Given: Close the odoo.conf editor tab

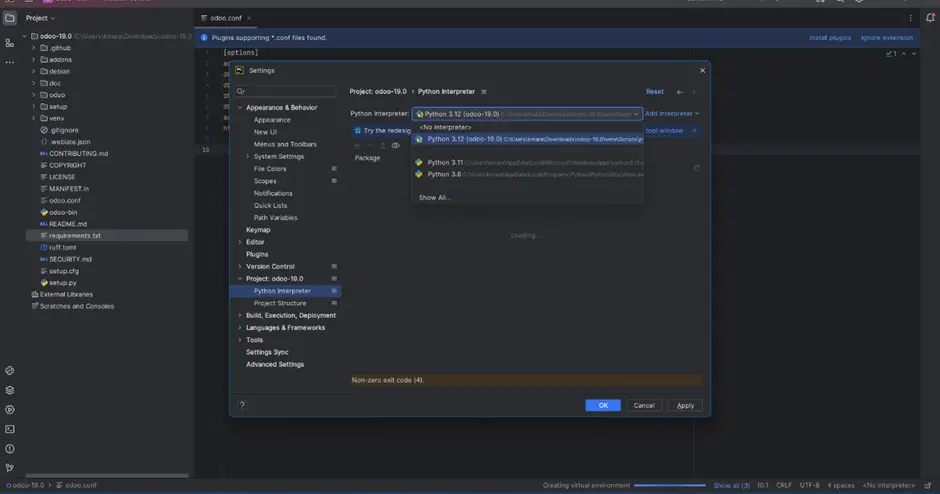Looking at the screenshot, I should pyautogui.click(x=249, y=18).
